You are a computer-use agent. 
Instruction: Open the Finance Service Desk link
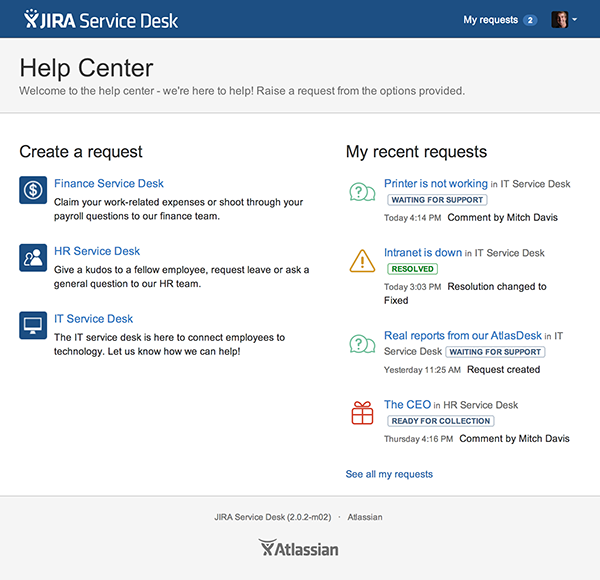pyautogui.click(x=109, y=184)
